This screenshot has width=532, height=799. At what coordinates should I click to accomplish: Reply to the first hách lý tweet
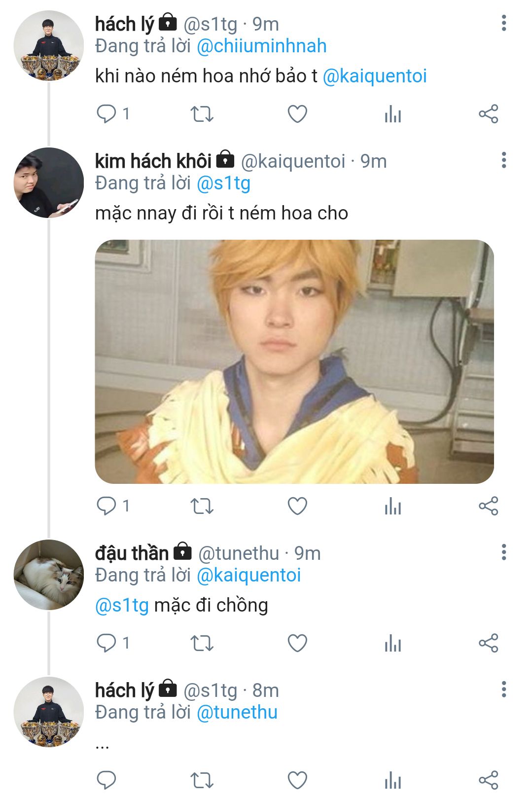coord(106,114)
